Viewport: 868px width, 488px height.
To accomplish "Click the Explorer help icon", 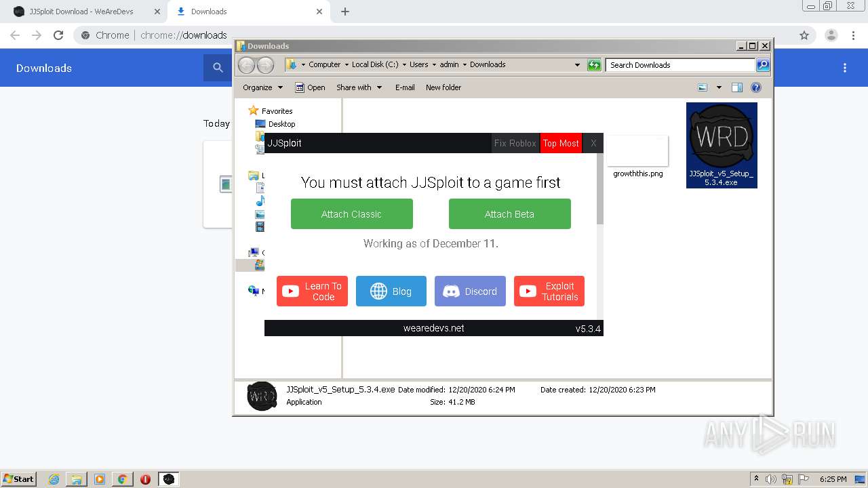I will tap(756, 87).
